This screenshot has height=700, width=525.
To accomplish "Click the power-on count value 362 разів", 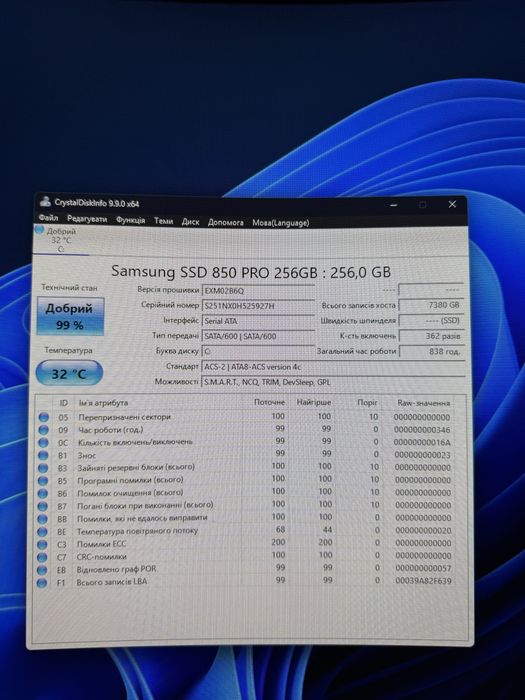I will coord(431,336).
